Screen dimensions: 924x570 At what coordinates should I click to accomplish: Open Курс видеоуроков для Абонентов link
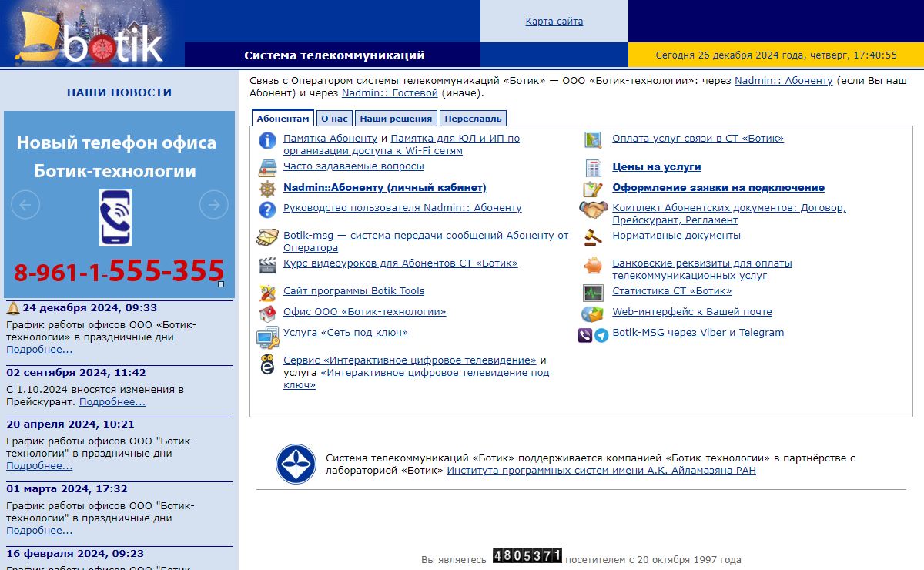point(400,263)
